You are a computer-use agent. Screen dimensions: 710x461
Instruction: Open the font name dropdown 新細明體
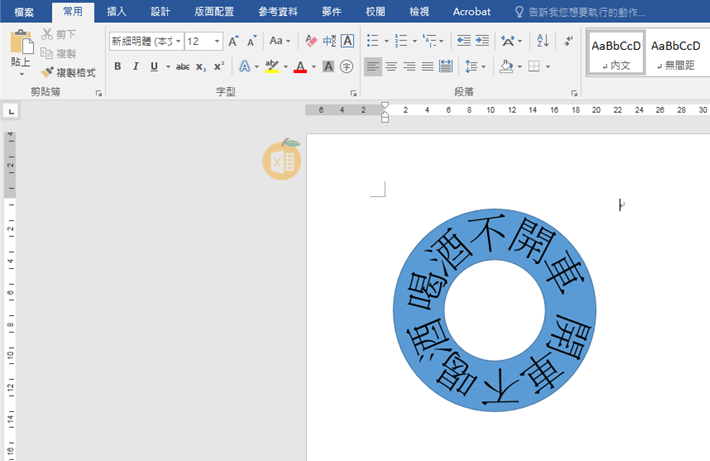click(x=145, y=41)
